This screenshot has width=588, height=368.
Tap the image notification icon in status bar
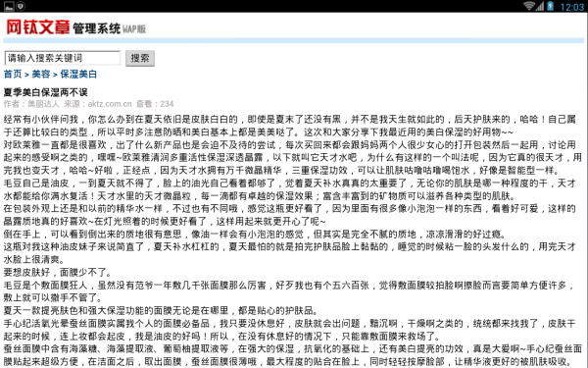[x=9, y=6]
